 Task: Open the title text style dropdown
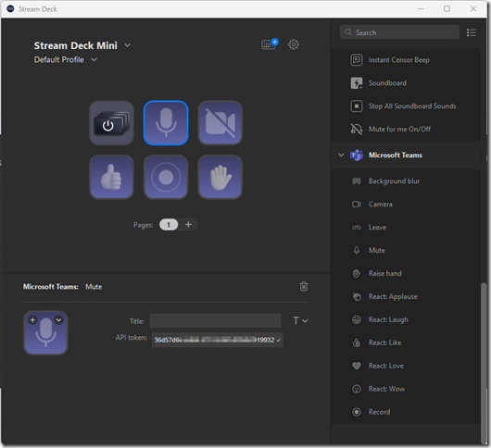300,320
